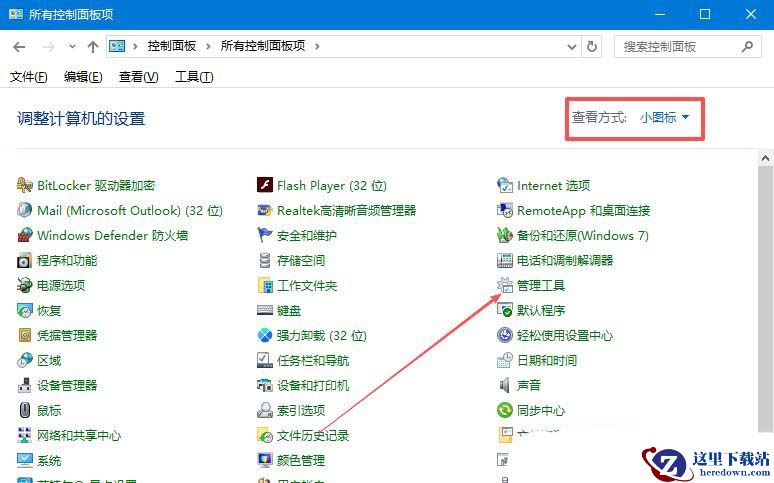Click the 程序和功能 icon
774x483 pixels.
[x=24, y=260]
